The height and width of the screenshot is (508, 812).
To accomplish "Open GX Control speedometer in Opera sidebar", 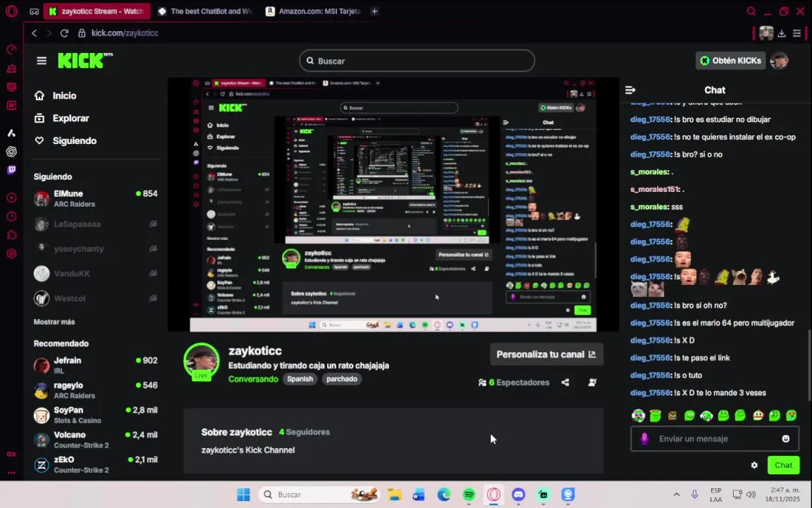I will 11,49.
